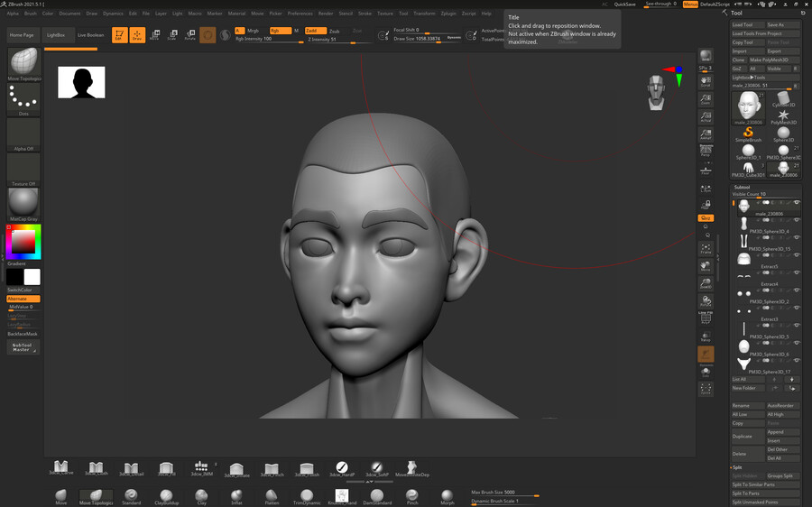Choose the Flatten brush

272,497
